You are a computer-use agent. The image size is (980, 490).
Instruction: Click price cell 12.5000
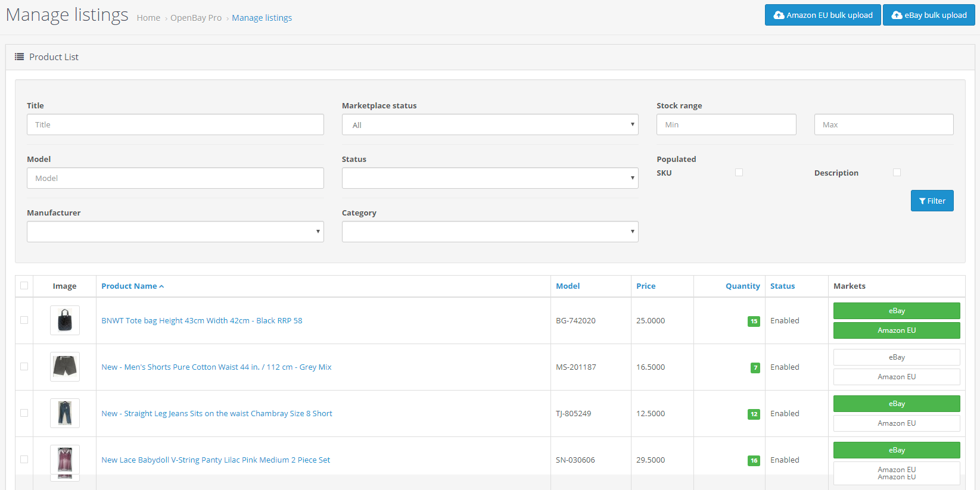pyautogui.click(x=651, y=413)
